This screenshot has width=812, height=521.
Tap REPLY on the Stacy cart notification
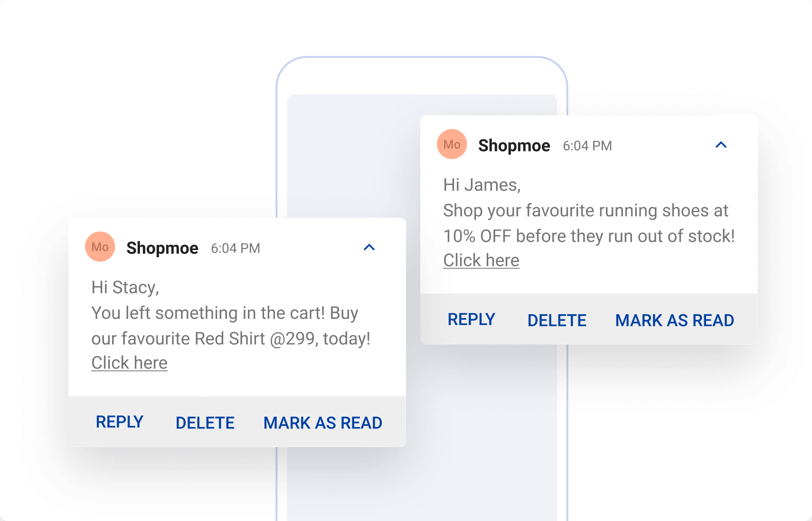[x=120, y=422]
